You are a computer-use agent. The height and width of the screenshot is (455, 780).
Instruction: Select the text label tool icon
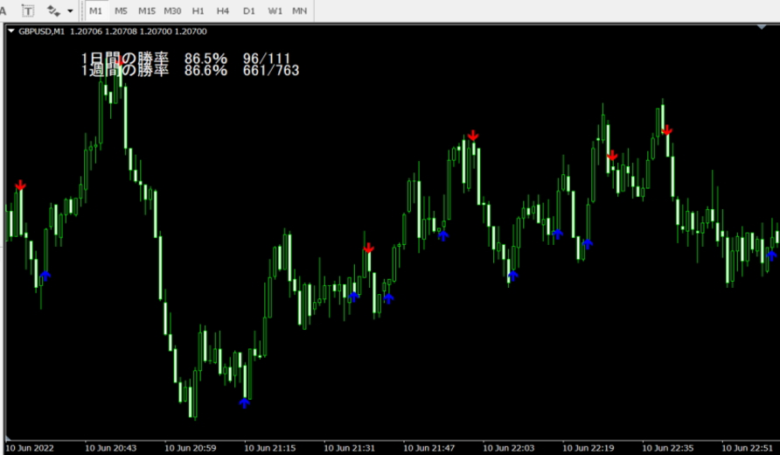(x=28, y=10)
